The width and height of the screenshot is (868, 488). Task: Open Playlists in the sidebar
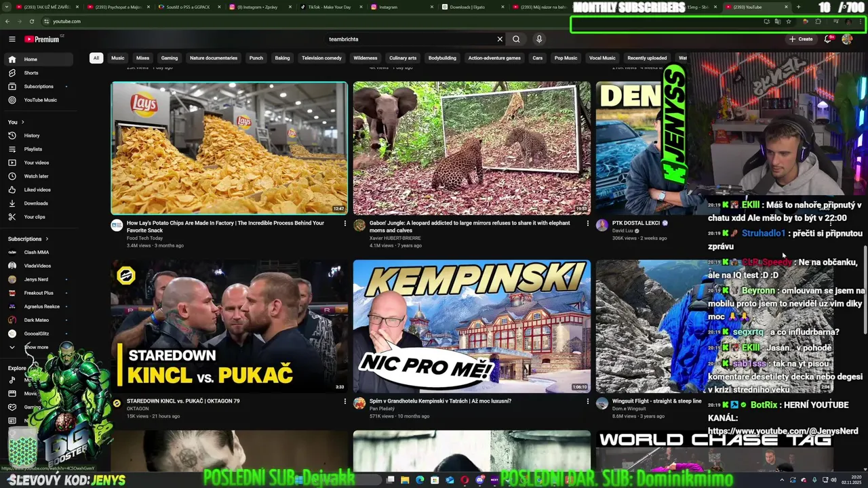pos(39,149)
